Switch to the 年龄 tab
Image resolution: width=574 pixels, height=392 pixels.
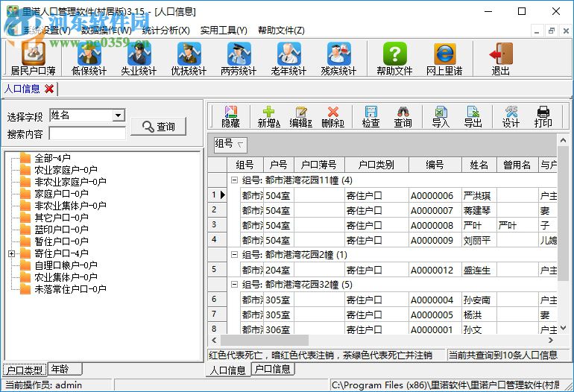click(64, 369)
